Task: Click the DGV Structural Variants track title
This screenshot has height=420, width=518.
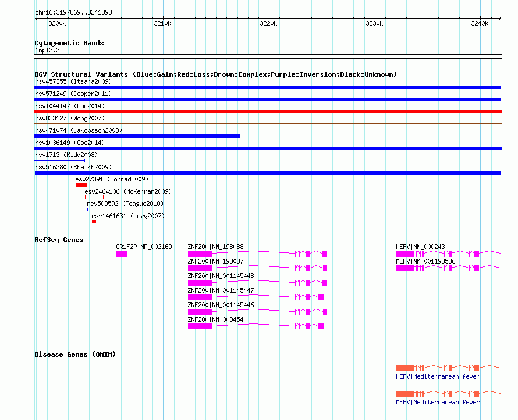Action: (215, 74)
